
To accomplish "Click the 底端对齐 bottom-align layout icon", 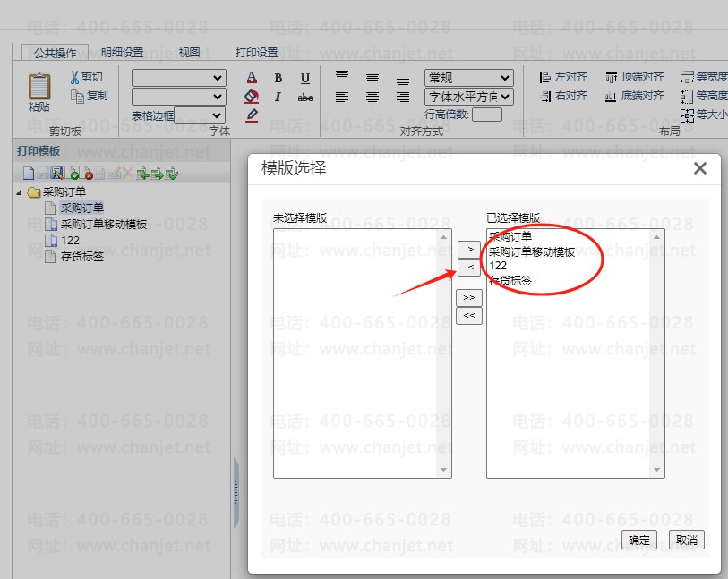I will click(612, 96).
